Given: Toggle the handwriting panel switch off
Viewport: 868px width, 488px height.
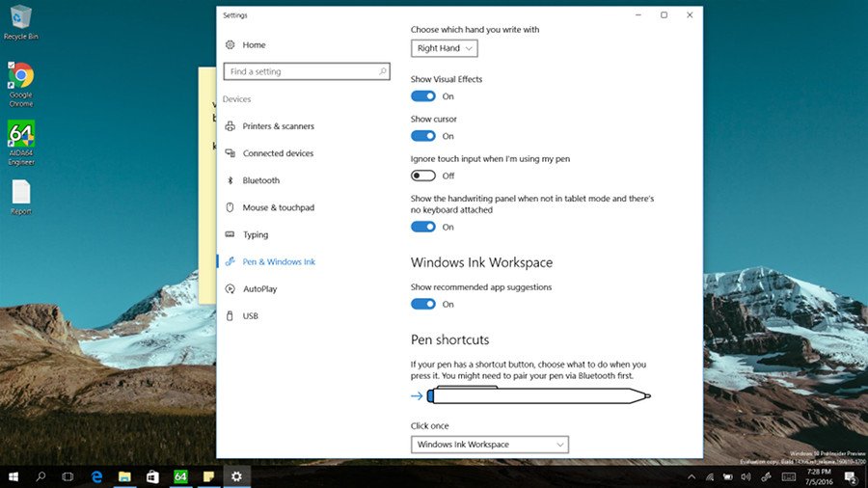Looking at the screenshot, I should coord(423,227).
